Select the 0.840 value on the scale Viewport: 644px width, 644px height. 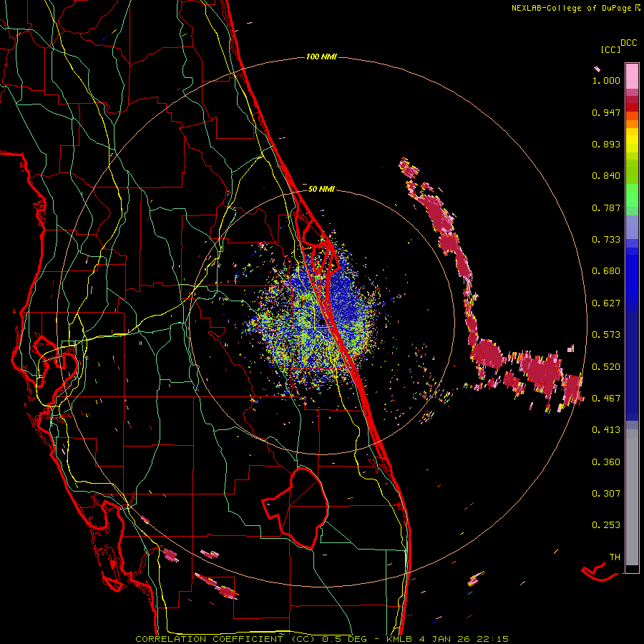click(606, 176)
